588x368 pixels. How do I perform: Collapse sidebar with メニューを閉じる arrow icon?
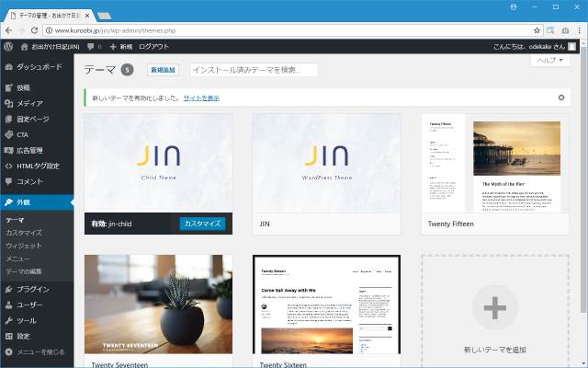tap(9, 351)
